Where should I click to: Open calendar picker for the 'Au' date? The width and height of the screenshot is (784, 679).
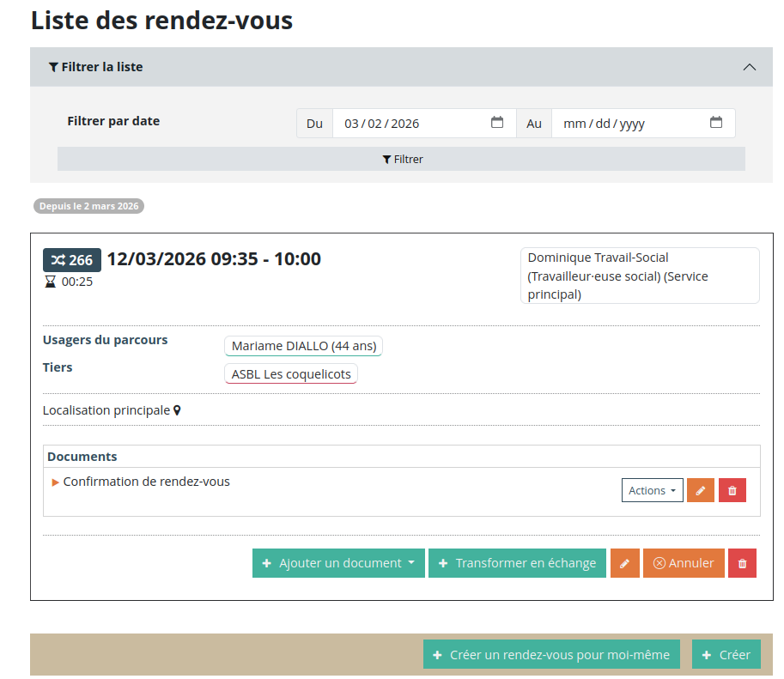(x=716, y=123)
